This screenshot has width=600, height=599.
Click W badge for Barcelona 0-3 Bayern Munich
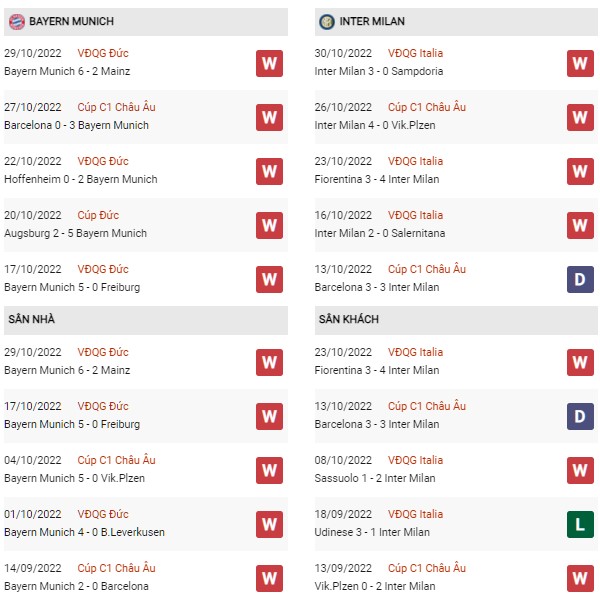tap(269, 117)
